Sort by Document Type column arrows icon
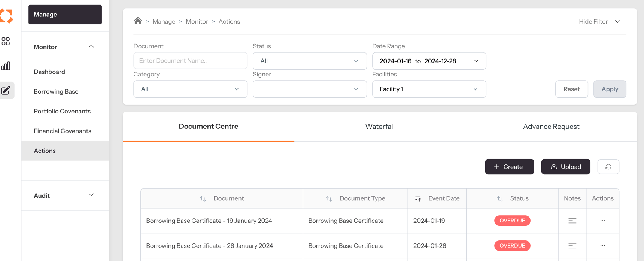 329,198
